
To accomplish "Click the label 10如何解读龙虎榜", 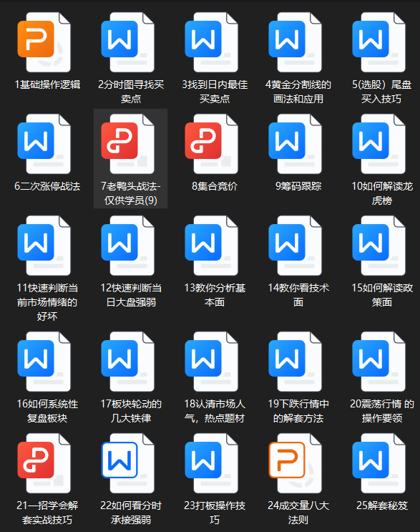I will pos(382,193).
